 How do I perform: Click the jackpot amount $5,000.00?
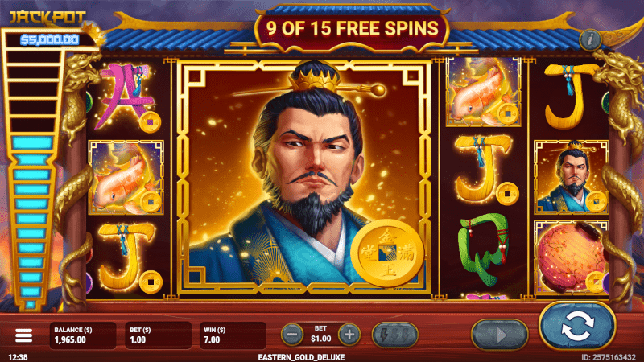point(50,39)
